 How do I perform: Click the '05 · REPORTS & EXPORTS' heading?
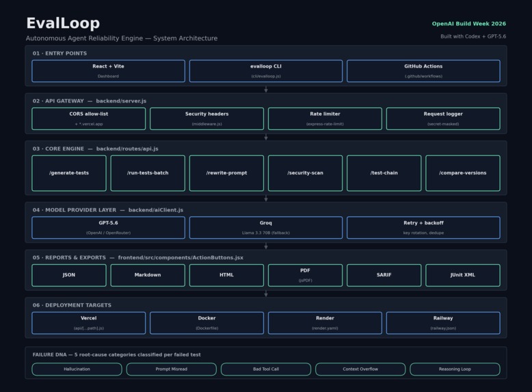(69, 258)
